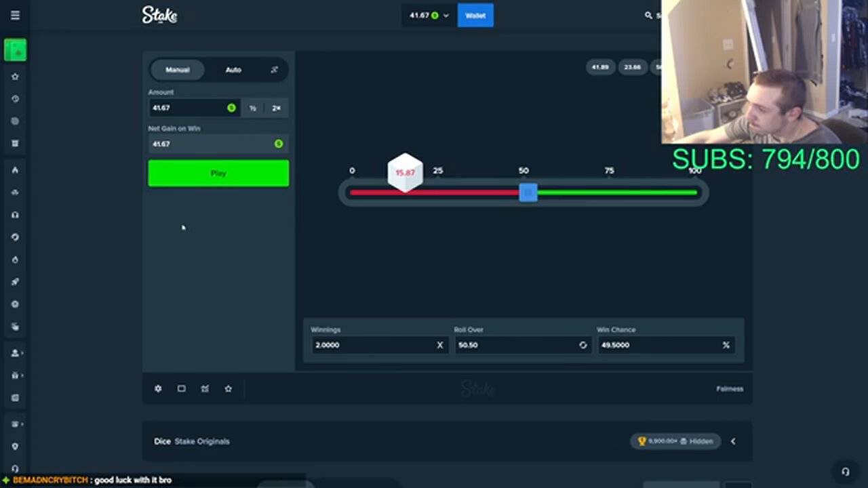Expand the sidebar profile submenu
868x488 pixels.
[x=16, y=352]
